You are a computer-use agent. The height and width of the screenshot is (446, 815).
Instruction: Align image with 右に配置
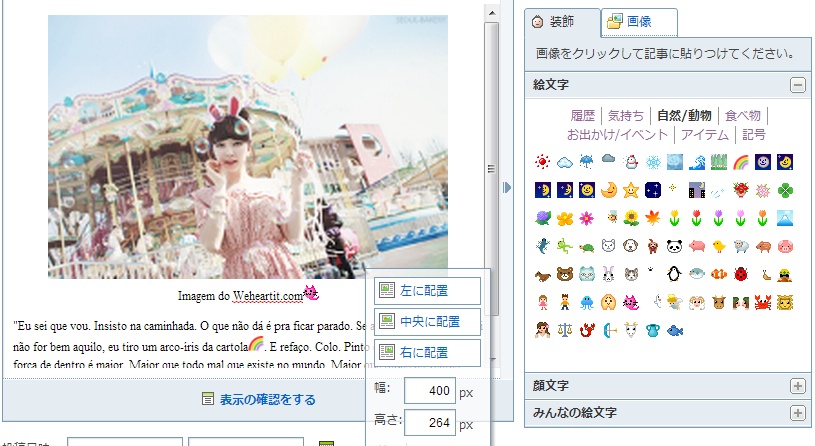tap(427, 352)
